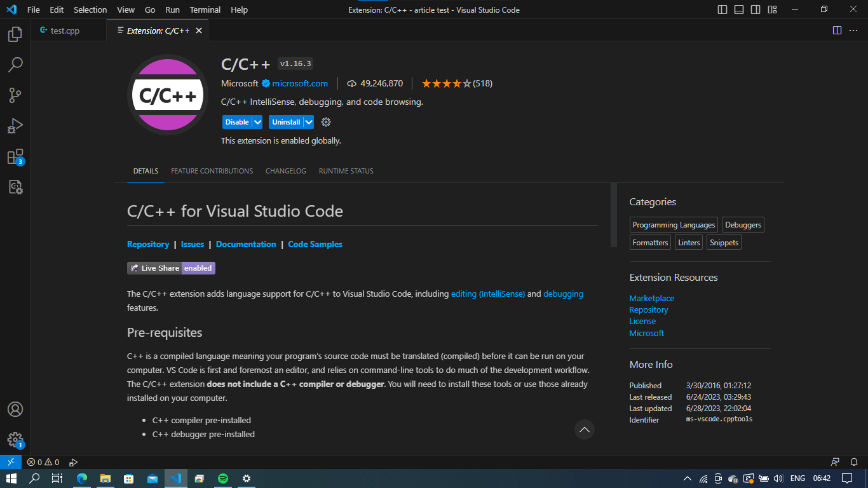Open the Explorer view in the activity bar

pyautogui.click(x=15, y=34)
